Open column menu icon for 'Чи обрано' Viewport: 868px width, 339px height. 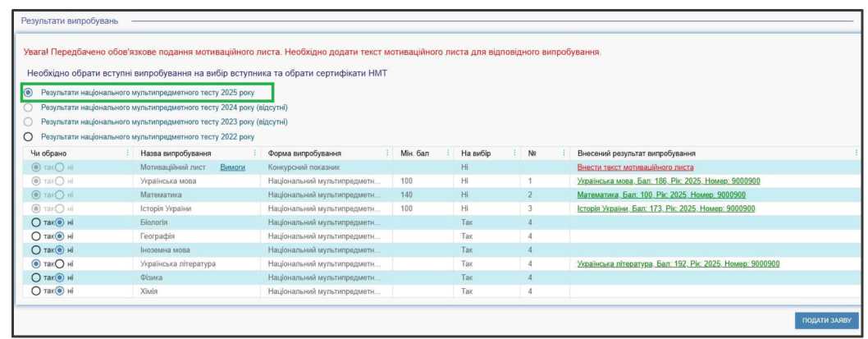[x=127, y=153]
